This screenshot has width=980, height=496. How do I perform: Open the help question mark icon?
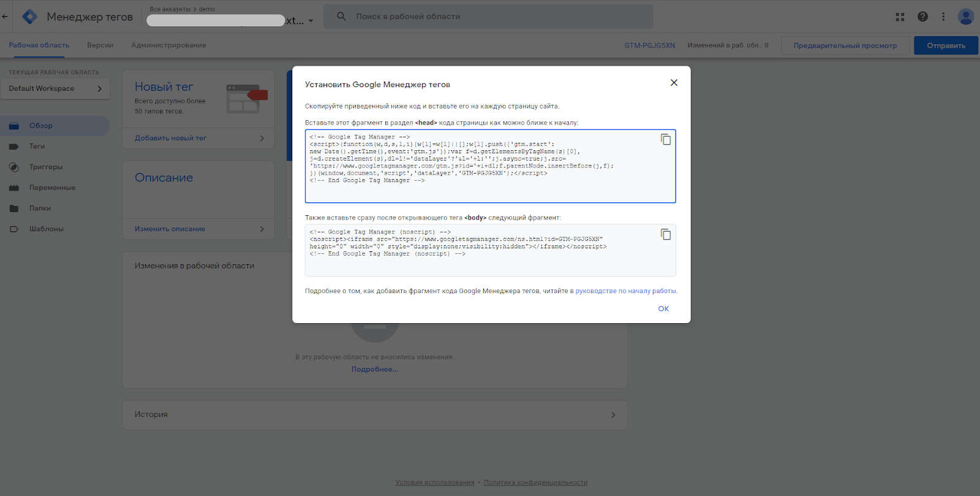coord(922,17)
